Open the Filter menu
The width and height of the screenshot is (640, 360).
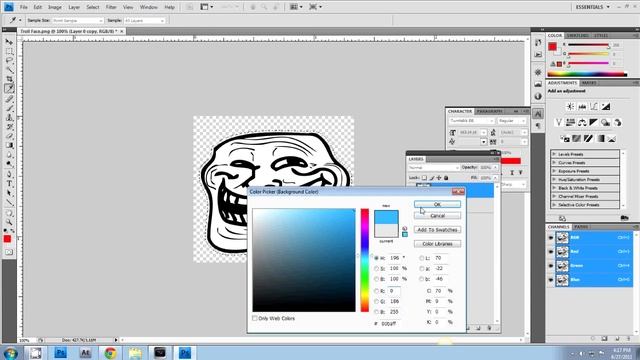111,7
